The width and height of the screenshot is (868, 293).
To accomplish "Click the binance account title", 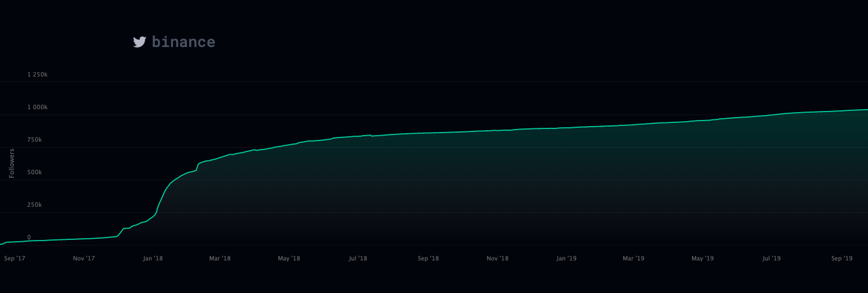I will point(183,42).
